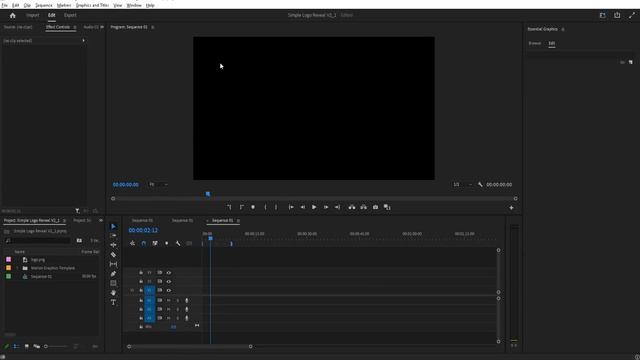Viewport: 640px width, 360px height.
Task: Open the Button Editor plus icon
Action: (511, 208)
